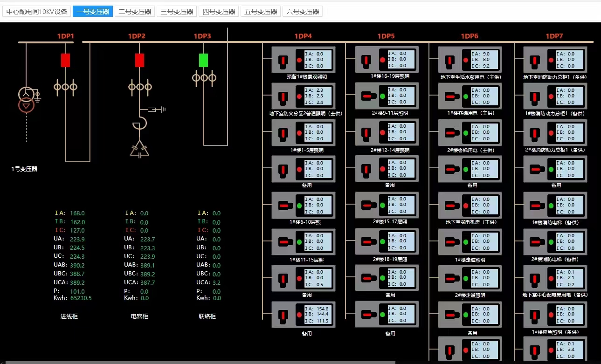This screenshot has height=364, width=601.
Task: Click the capacitor bank symbol under 1DP2
Action: coord(139,148)
